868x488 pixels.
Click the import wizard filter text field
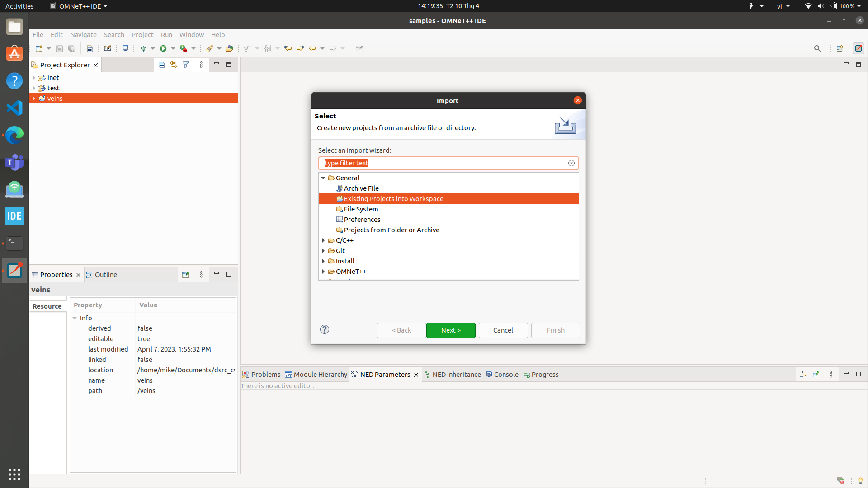(443, 163)
